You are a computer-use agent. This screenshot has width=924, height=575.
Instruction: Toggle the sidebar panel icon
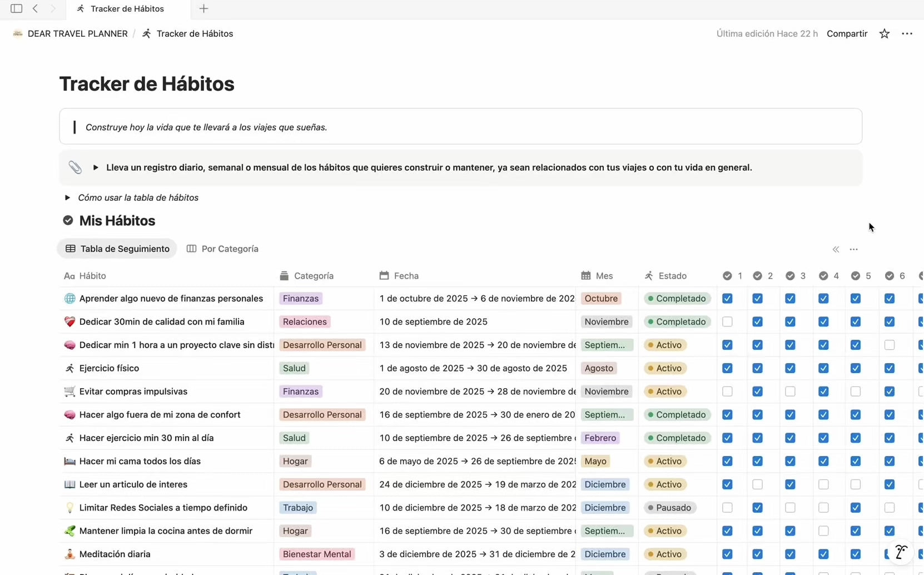point(16,8)
